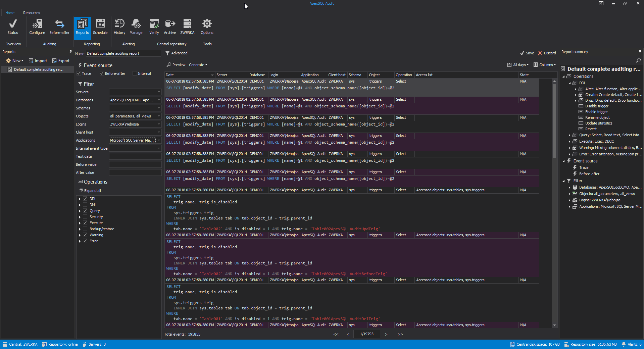This screenshot has width=644, height=349.
Task: Select Disable trigger in Report summary
Action: point(597,106)
